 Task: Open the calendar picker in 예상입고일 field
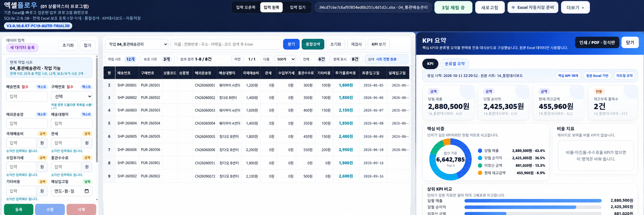[87, 191]
